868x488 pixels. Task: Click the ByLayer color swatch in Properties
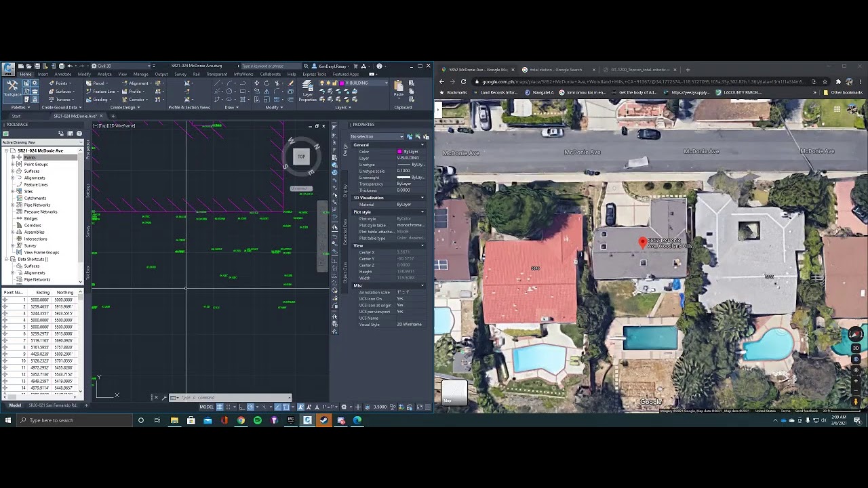coord(399,152)
